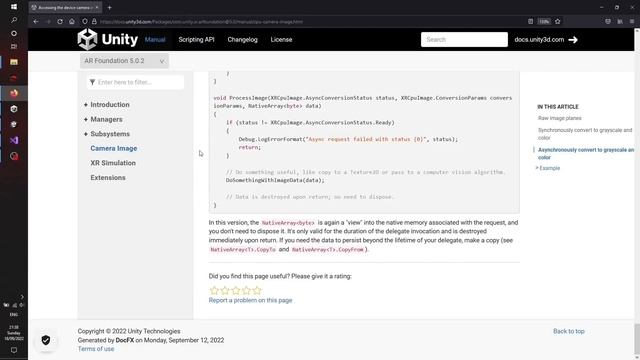Rate the page five stars
Screen dimensions: 640x360
[257, 290]
